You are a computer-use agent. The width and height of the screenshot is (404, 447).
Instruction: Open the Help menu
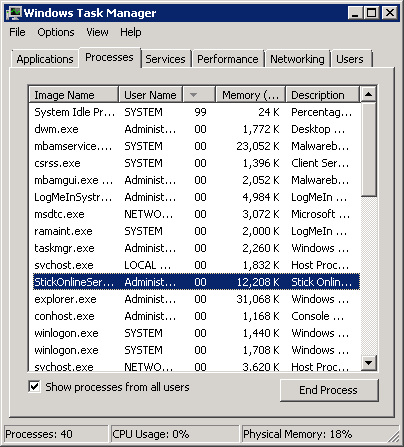131,32
